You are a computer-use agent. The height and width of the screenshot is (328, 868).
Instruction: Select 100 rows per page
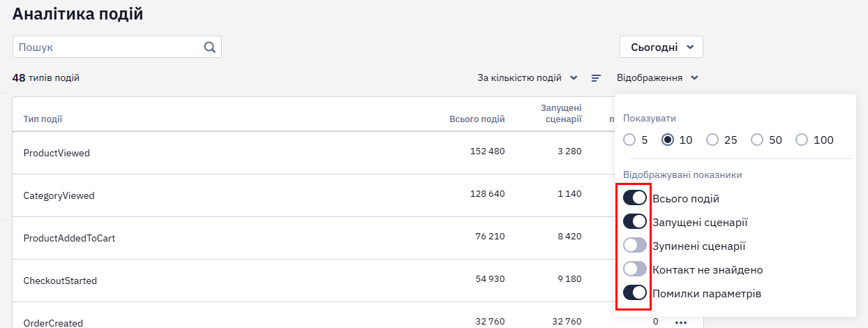802,140
